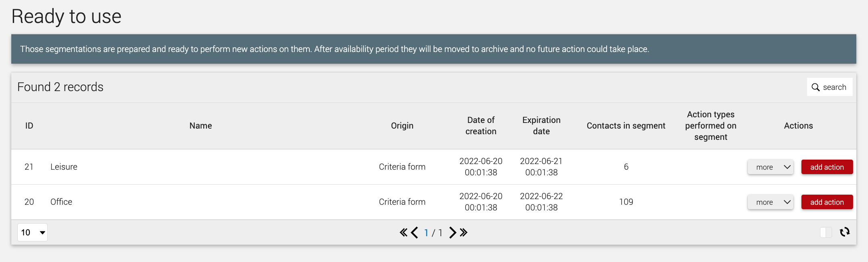Expand the more dropdown for Office
868x262 pixels.
770,202
